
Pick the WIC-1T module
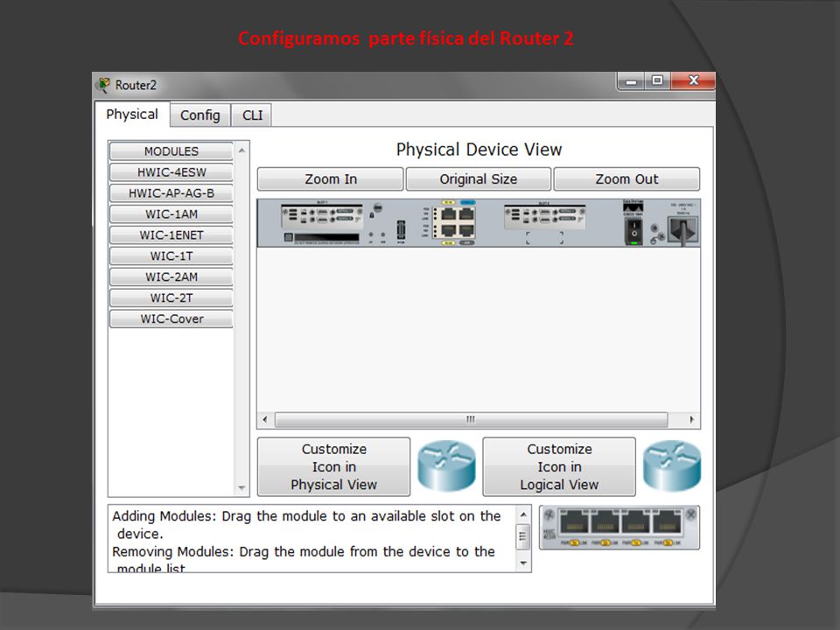tap(171, 256)
